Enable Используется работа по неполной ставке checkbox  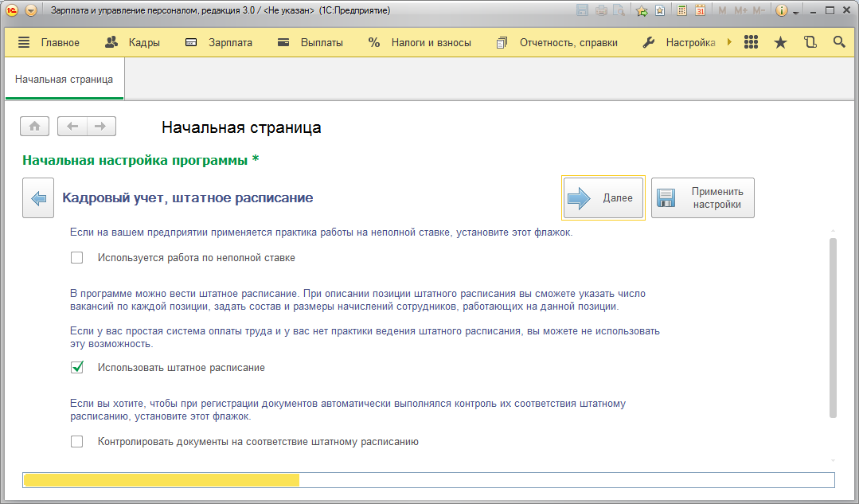pyautogui.click(x=76, y=257)
